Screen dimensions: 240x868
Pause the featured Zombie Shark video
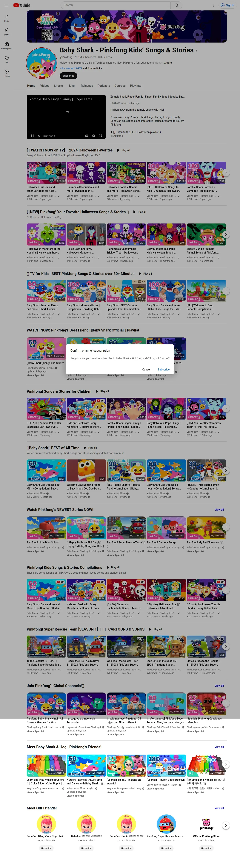click(32, 136)
